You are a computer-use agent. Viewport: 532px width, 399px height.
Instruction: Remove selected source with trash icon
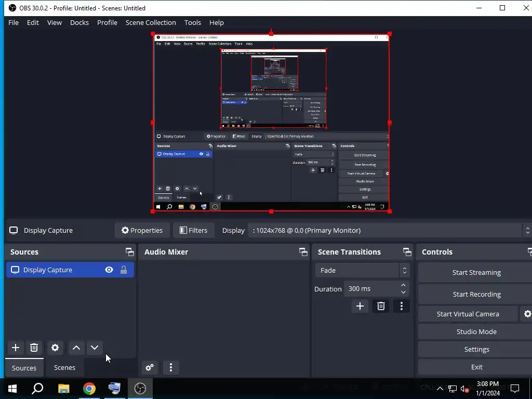click(34, 348)
